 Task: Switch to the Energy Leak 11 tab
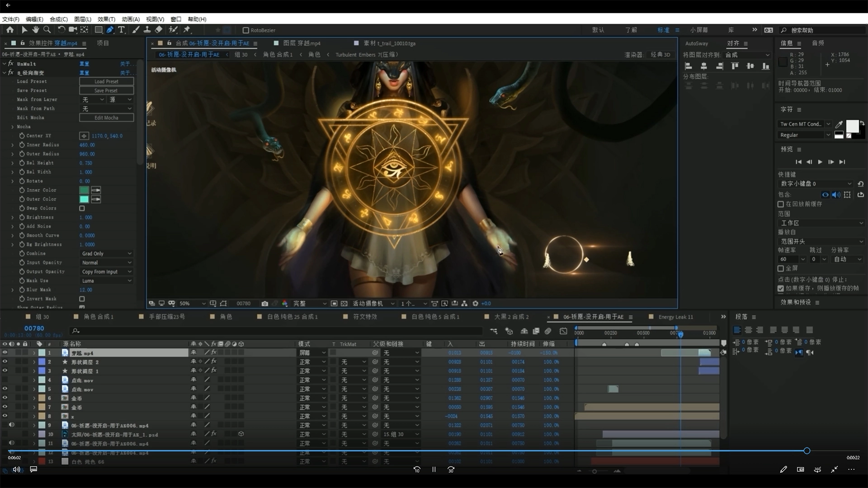click(x=675, y=317)
